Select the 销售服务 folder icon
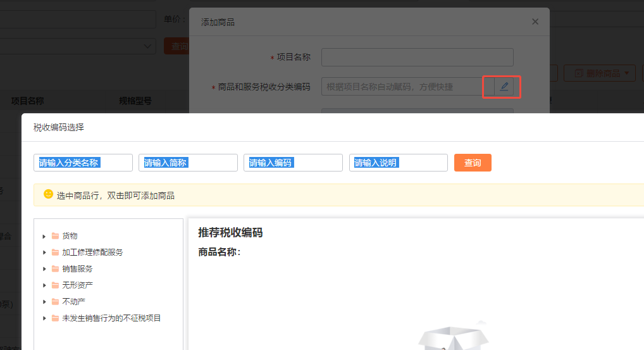This screenshot has height=350, width=644. pyautogui.click(x=55, y=268)
